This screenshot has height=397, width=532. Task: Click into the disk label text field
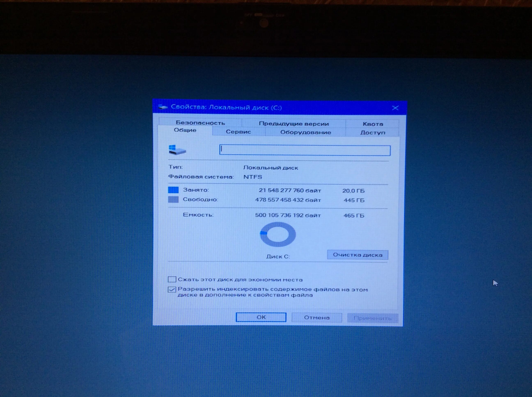(305, 151)
